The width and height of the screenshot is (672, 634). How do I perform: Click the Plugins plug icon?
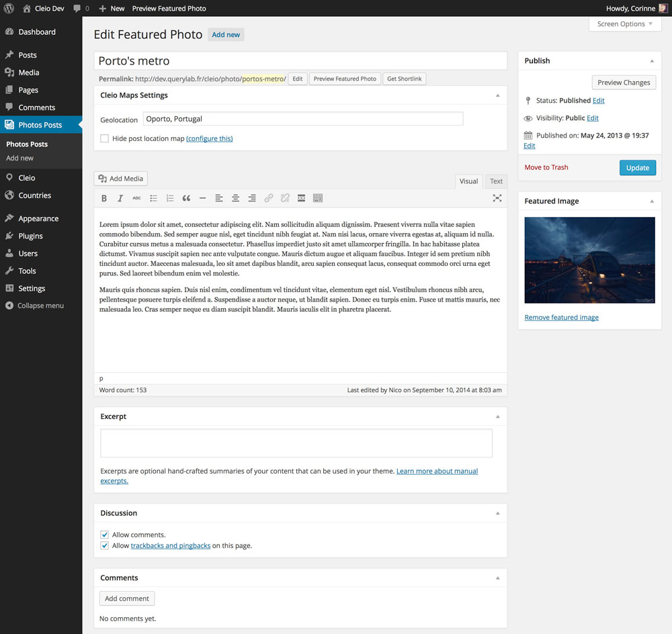pos(9,236)
